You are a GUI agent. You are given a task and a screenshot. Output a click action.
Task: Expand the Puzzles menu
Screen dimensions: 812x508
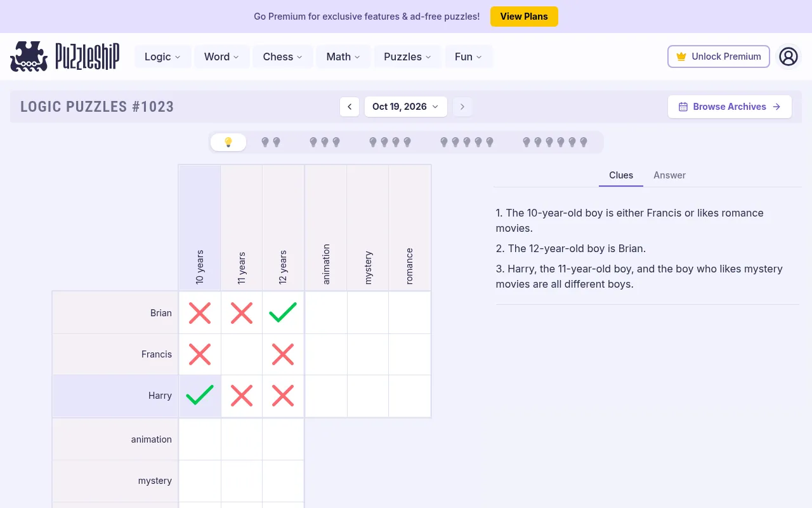408,57
